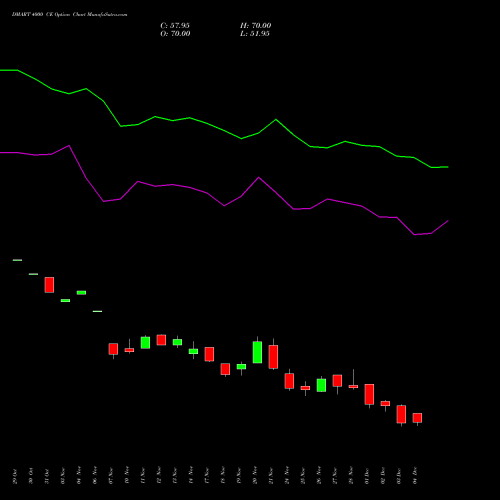
Task: Click the 14 Nov date axis label
Action: click(191, 476)
